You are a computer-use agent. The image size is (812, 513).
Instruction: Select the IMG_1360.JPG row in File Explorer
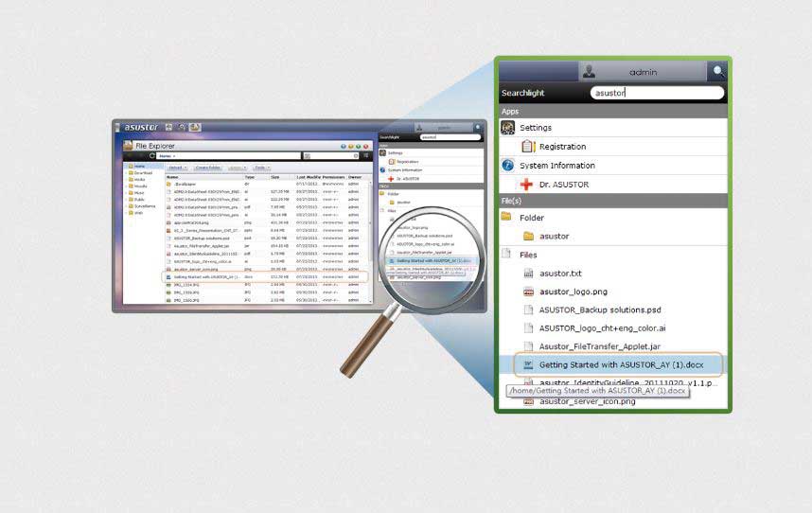[267, 300]
